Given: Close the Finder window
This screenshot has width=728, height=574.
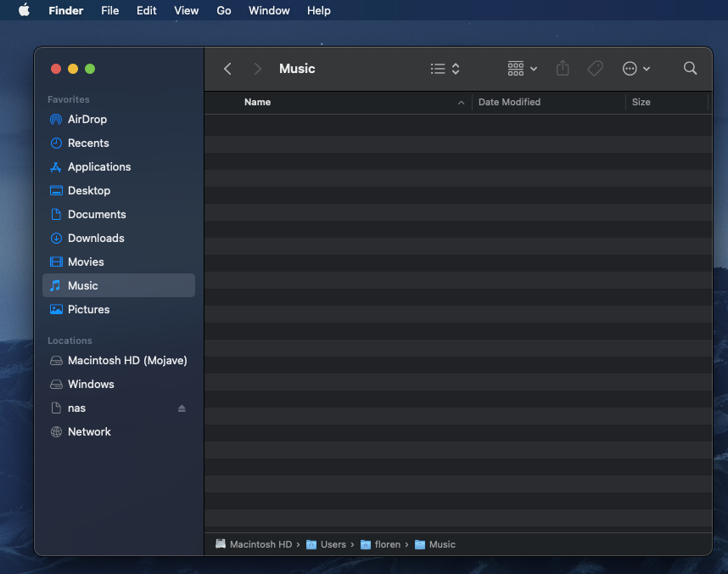Looking at the screenshot, I should [x=56, y=69].
